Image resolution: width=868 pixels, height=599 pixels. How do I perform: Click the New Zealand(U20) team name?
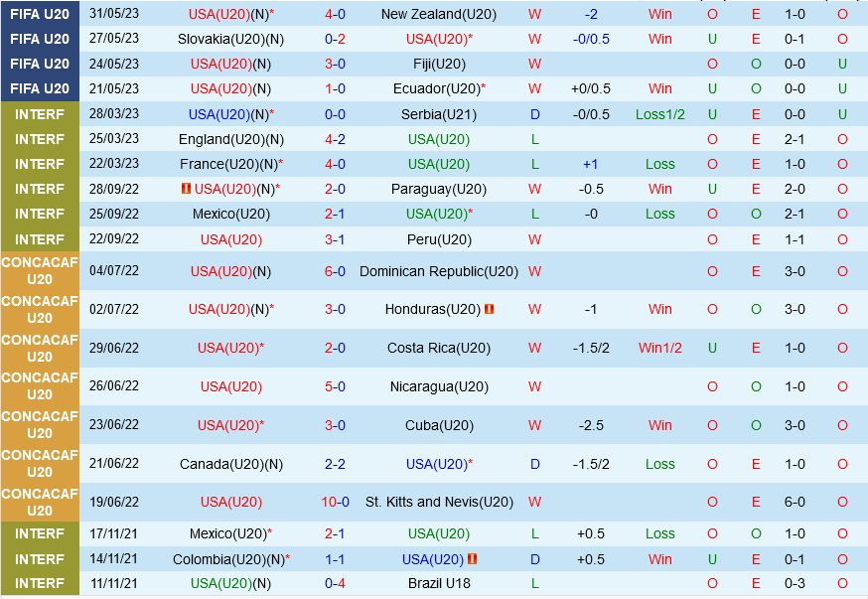pos(439,14)
